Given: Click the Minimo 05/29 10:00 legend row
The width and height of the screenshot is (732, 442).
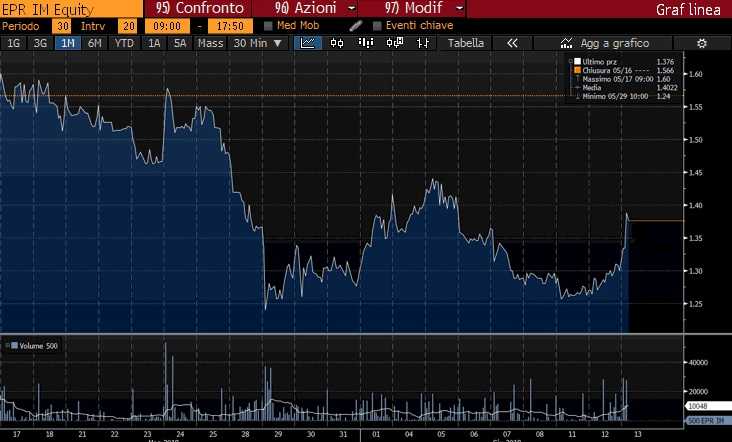Looking at the screenshot, I should tap(624, 96).
